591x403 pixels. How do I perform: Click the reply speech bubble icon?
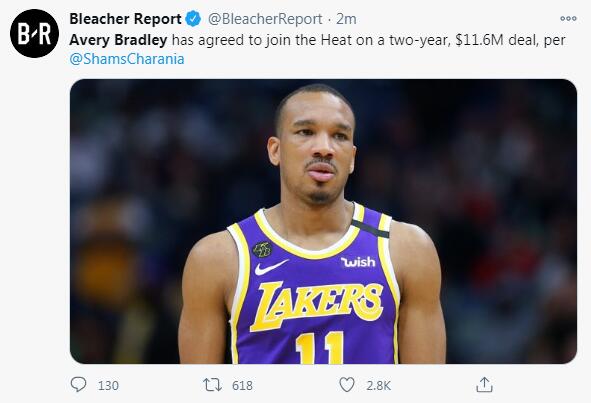[78, 385]
